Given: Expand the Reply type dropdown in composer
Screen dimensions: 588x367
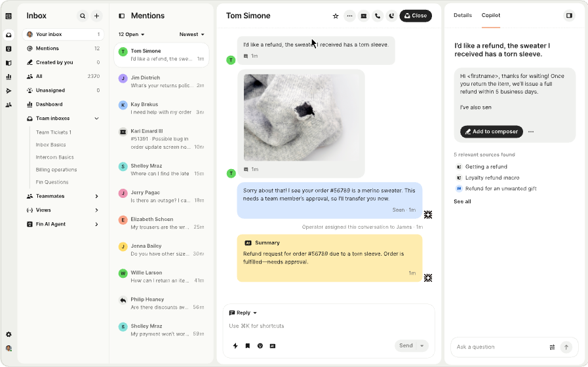Looking at the screenshot, I should click(x=243, y=313).
